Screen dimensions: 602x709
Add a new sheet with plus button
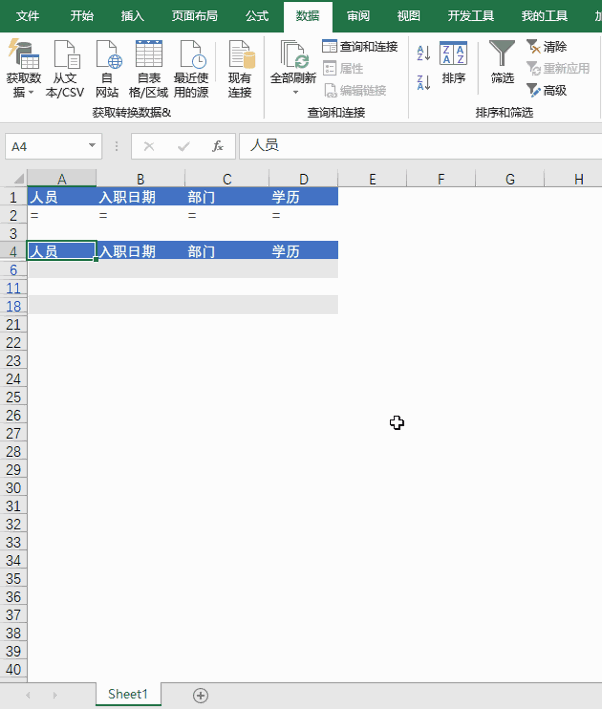(200, 695)
